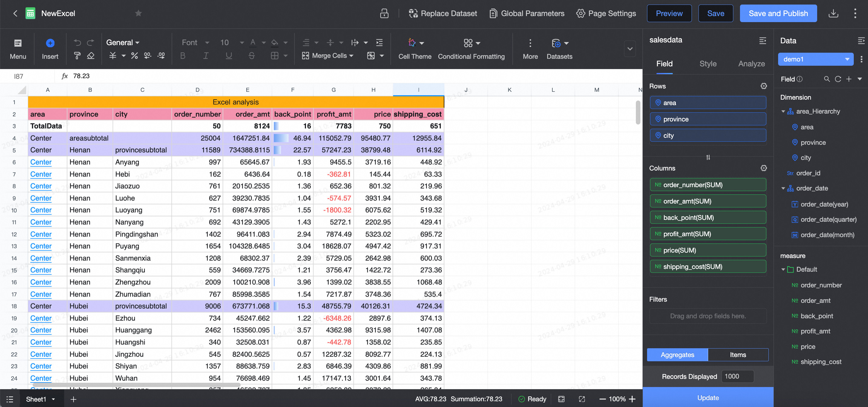Open the Datasets tool

(x=559, y=48)
